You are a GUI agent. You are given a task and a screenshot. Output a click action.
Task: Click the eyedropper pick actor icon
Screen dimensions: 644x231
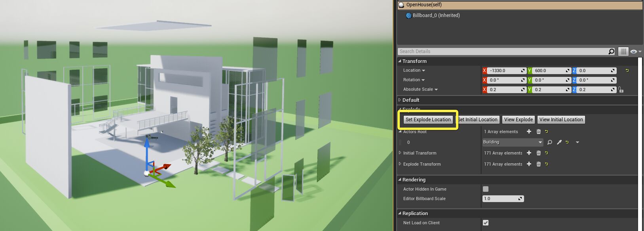(x=559, y=142)
